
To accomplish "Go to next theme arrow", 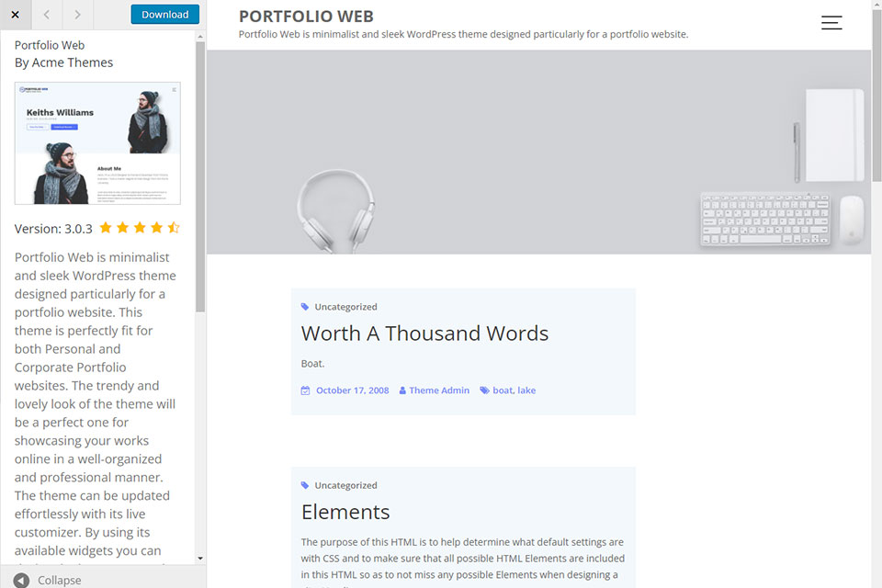I will click(x=77, y=15).
